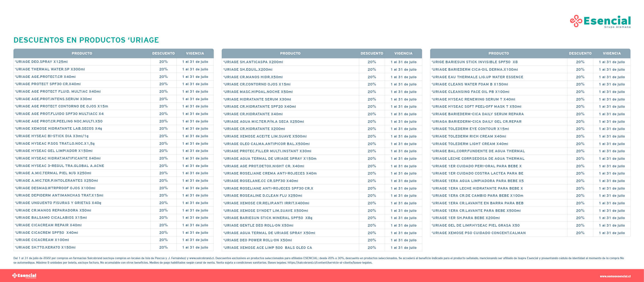Select 'URIAGE DEO POWER ROLL-ON X50ml

[322, 240]
